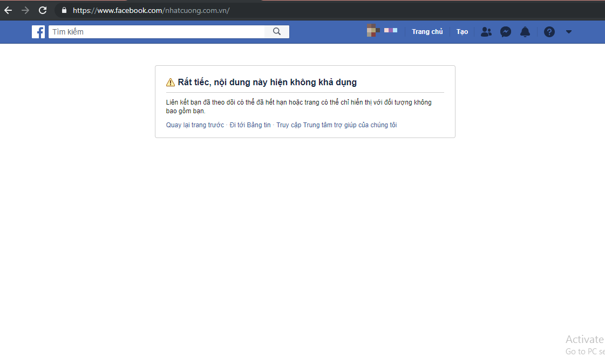Click the blurred profile name beside avatar
The image size is (605, 364).
(x=391, y=30)
